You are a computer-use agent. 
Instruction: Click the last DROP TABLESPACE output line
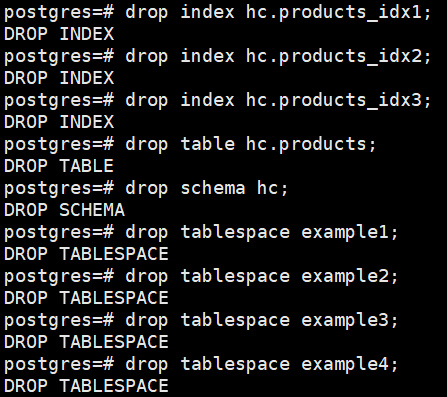[86, 386]
